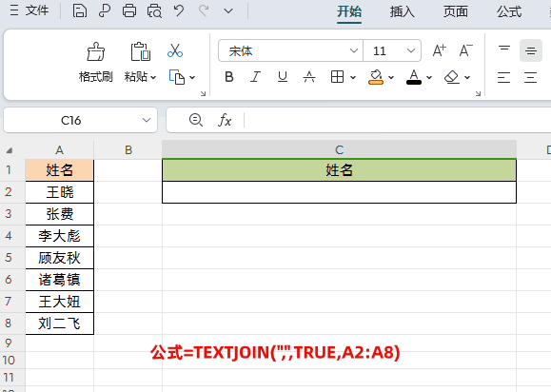Viewport: 551px width, 392px height.
Task: Open the Borders dropdown arrow
Action: [353, 77]
